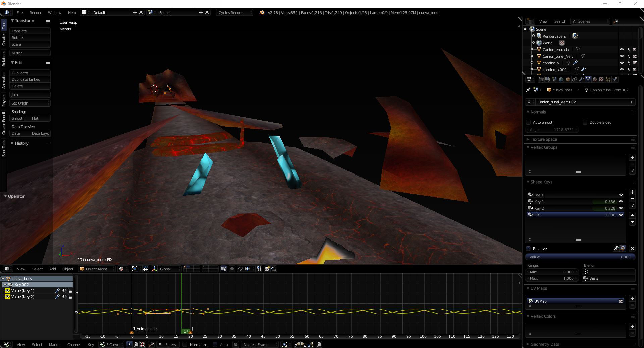This screenshot has height=348, width=644.
Task: Click the Smooth shading button
Action: [x=19, y=118]
